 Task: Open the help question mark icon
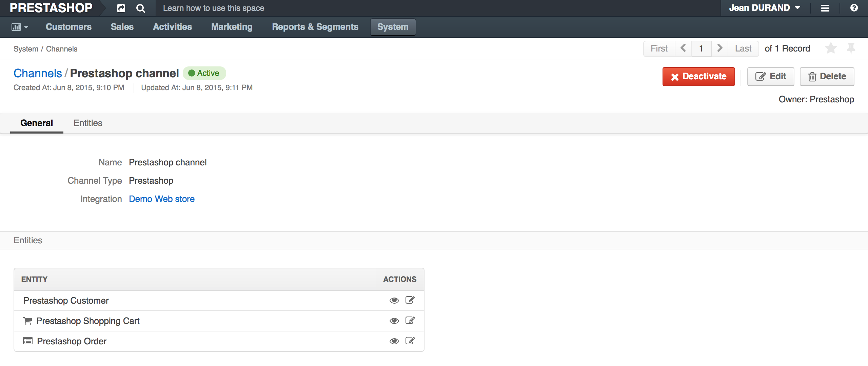854,8
